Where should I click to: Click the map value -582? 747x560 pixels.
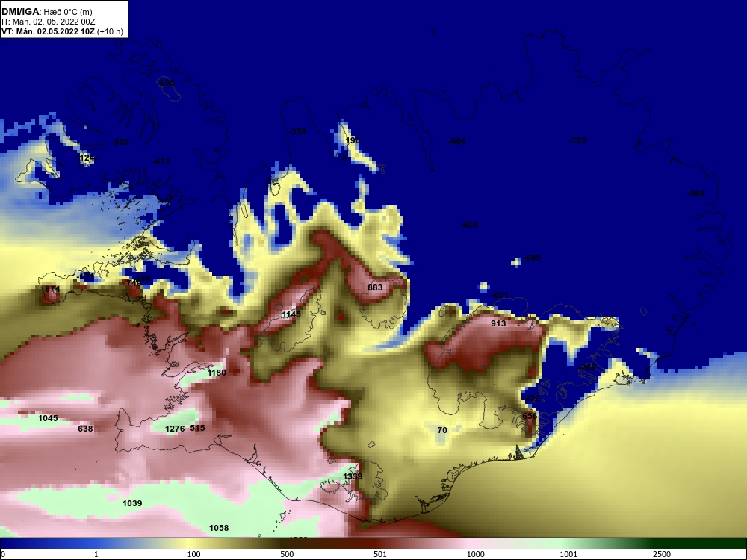696,193
